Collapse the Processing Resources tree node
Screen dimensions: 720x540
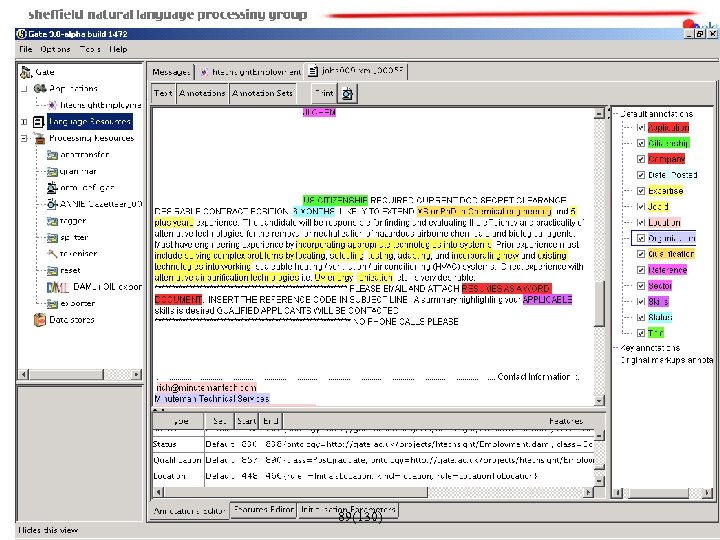pyautogui.click(x=24, y=138)
